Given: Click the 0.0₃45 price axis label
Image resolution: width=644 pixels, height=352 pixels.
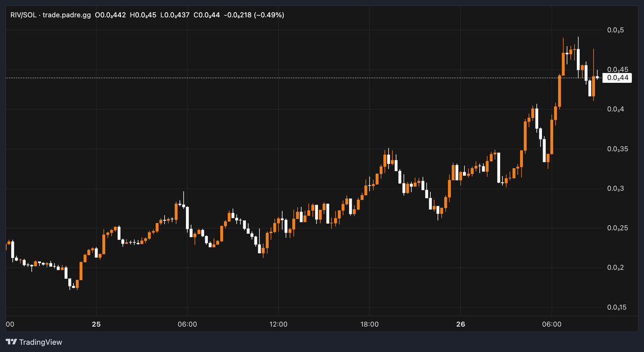Looking at the screenshot, I should [x=617, y=69].
